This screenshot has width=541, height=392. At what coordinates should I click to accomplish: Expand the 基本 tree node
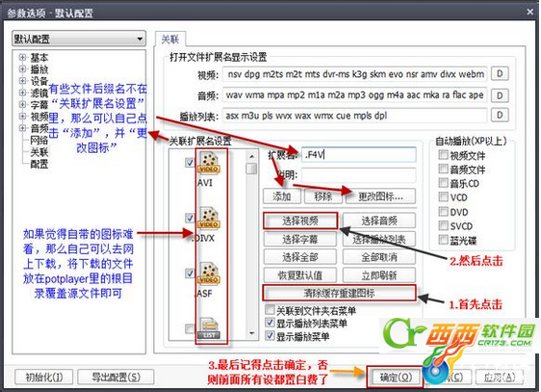23,57
